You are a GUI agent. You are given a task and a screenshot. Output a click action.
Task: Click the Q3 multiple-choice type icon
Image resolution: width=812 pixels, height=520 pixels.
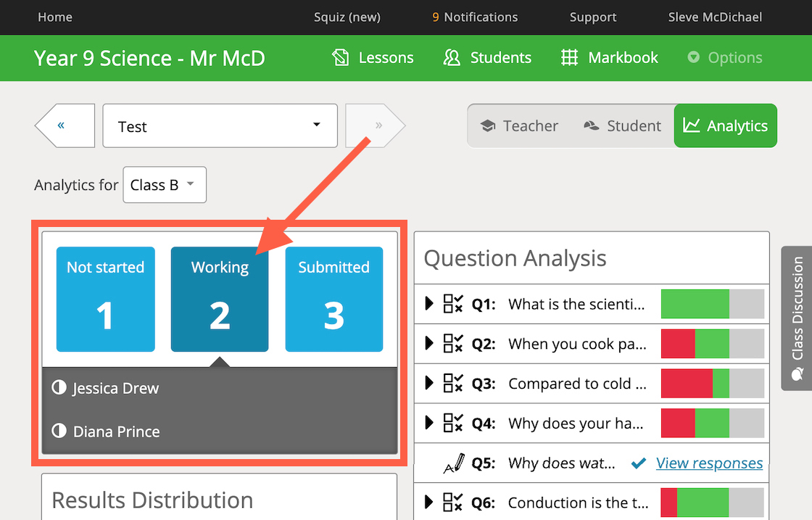pyautogui.click(x=453, y=383)
